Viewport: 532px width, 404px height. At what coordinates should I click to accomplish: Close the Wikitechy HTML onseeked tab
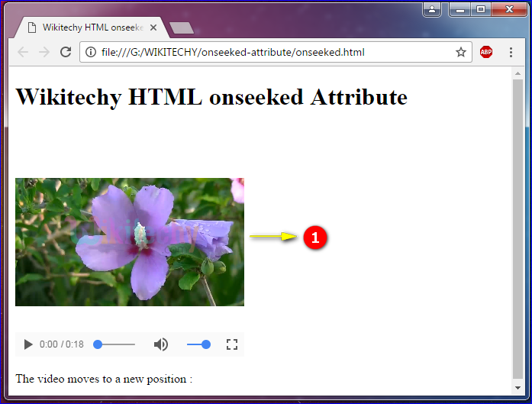click(153, 27)
